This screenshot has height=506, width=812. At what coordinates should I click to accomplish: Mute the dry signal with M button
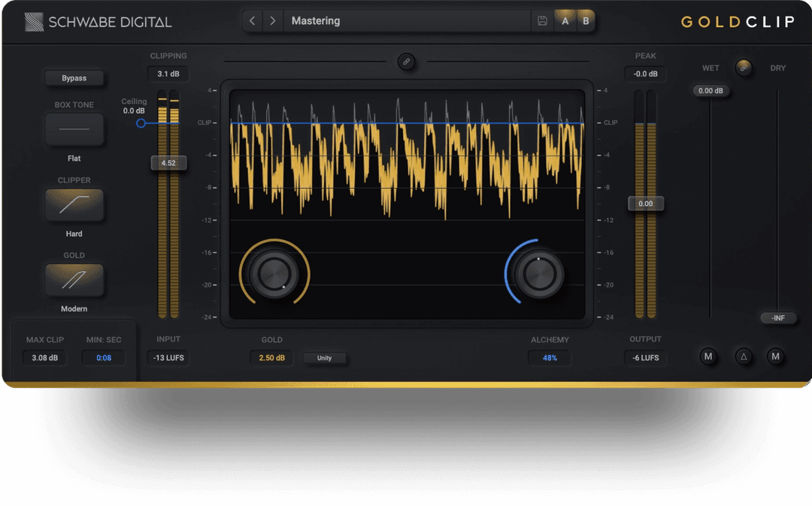click(x=775, y=356)
